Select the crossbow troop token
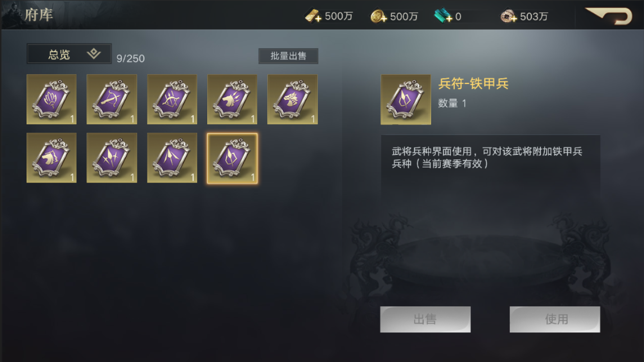 point(112,99)
